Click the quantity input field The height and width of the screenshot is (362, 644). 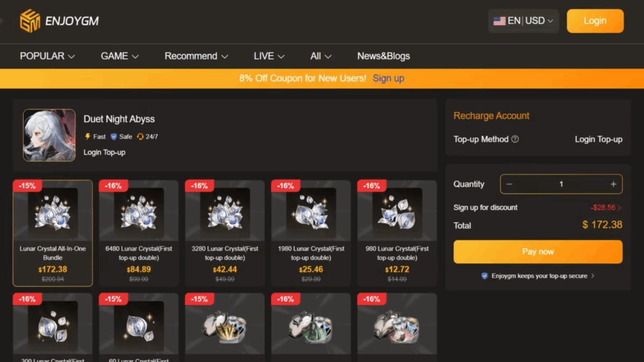[x=561, y=184]
